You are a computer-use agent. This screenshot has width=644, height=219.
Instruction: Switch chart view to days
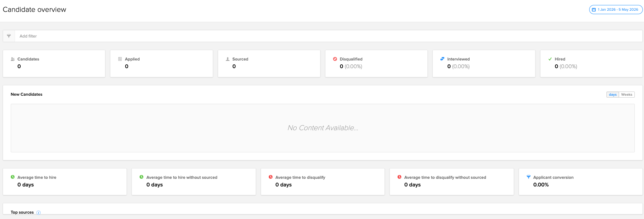click(x=613, y=95)
